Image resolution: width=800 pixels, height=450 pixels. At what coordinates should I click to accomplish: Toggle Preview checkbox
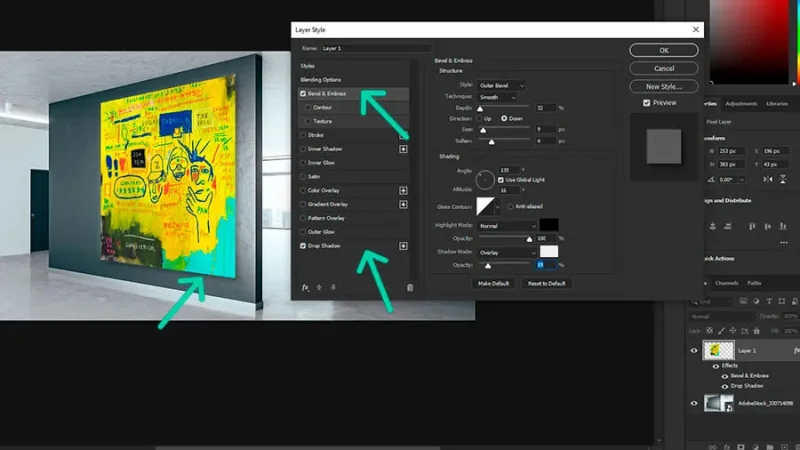[646, 103]
